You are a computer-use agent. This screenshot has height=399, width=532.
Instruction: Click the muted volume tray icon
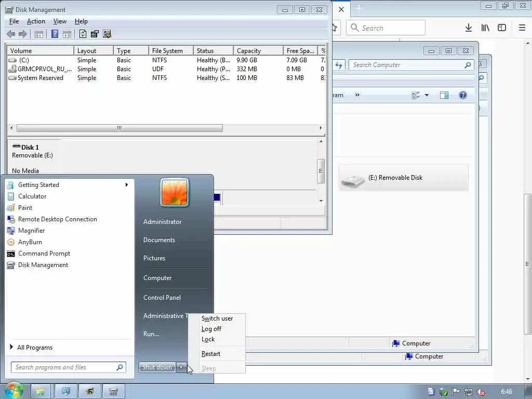pyautogui.click(x=481, y=392)
